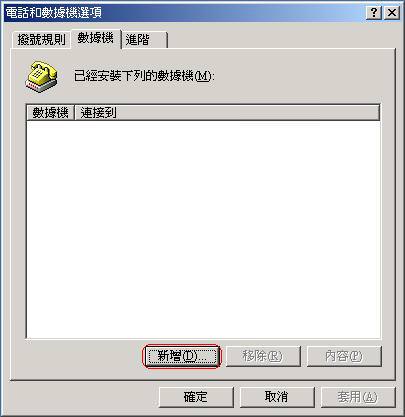This screenshot has height=417, width=405.
Task: Click inside the empty modem list
Action: [x=203, y=229]
